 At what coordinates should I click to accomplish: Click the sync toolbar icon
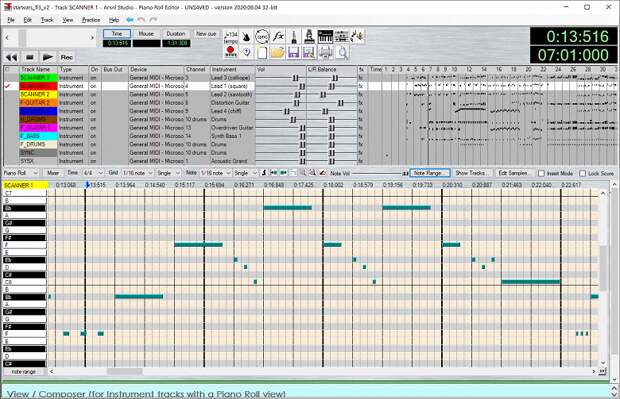[262, 37]
